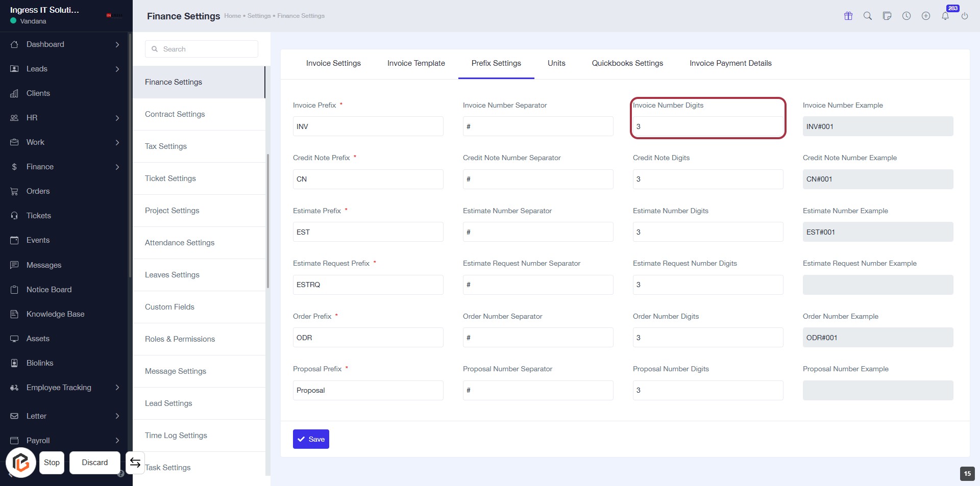Click the plus circle add icon
The height and width of the screenshot is (486, 980).
(x=926, y=16)
